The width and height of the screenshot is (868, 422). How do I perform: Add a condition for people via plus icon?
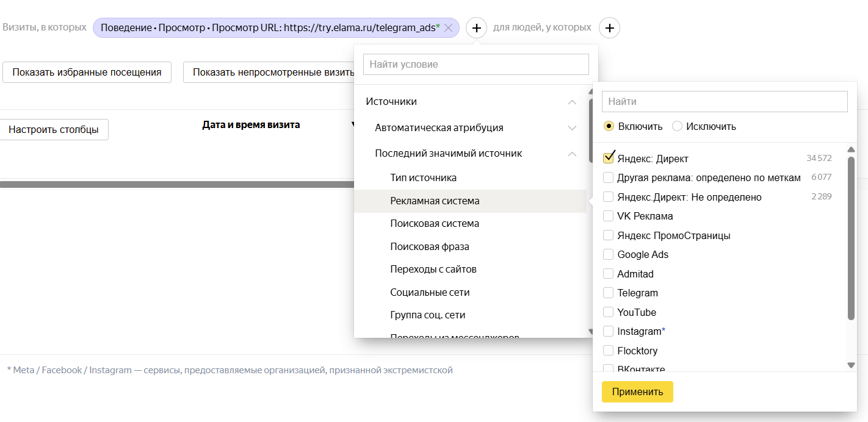(x=609, y=27)
